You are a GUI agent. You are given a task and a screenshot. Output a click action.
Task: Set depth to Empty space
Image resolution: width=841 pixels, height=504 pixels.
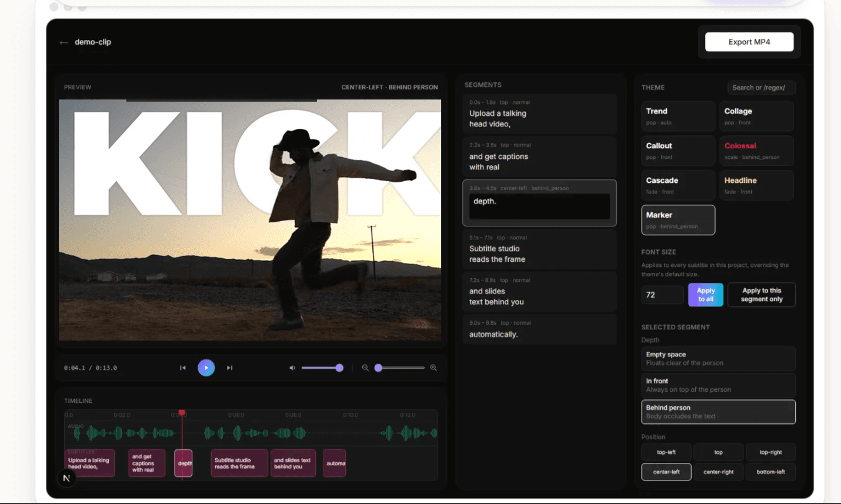718,359
